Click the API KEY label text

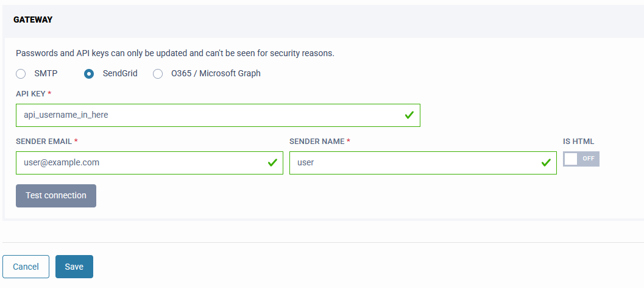click(x=30, y=93)
